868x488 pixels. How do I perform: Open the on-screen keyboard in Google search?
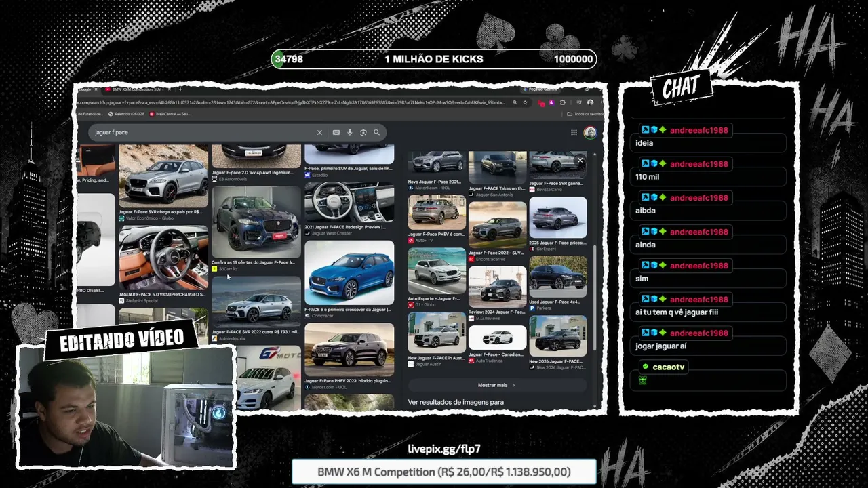point(336,133)
